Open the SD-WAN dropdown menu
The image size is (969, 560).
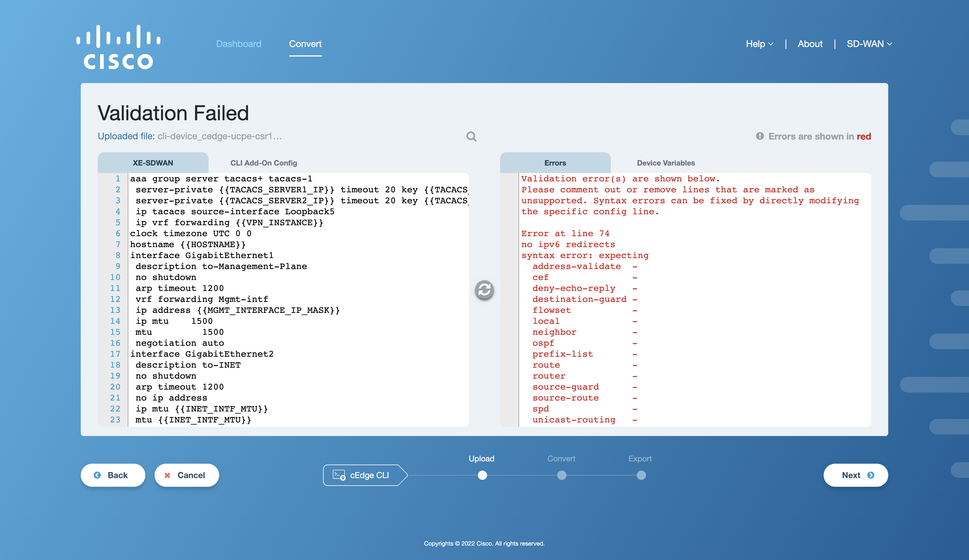(869, 44)
